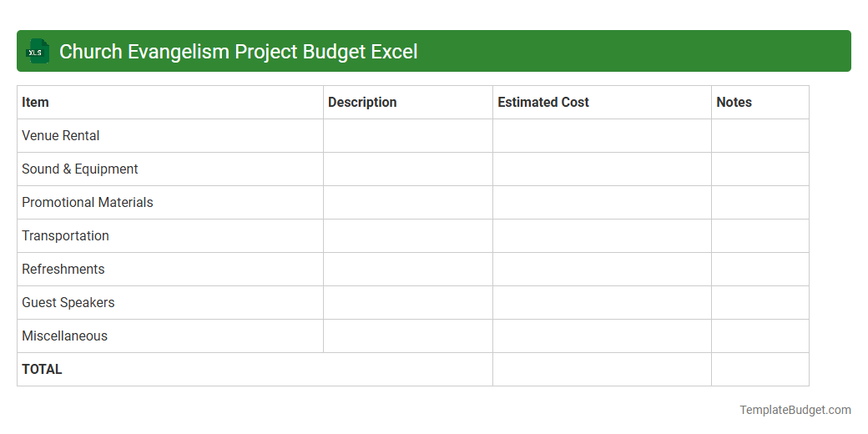Click the Notes cell in TOTAL row
Screen dimensions: 868x434
coord(760,370)
